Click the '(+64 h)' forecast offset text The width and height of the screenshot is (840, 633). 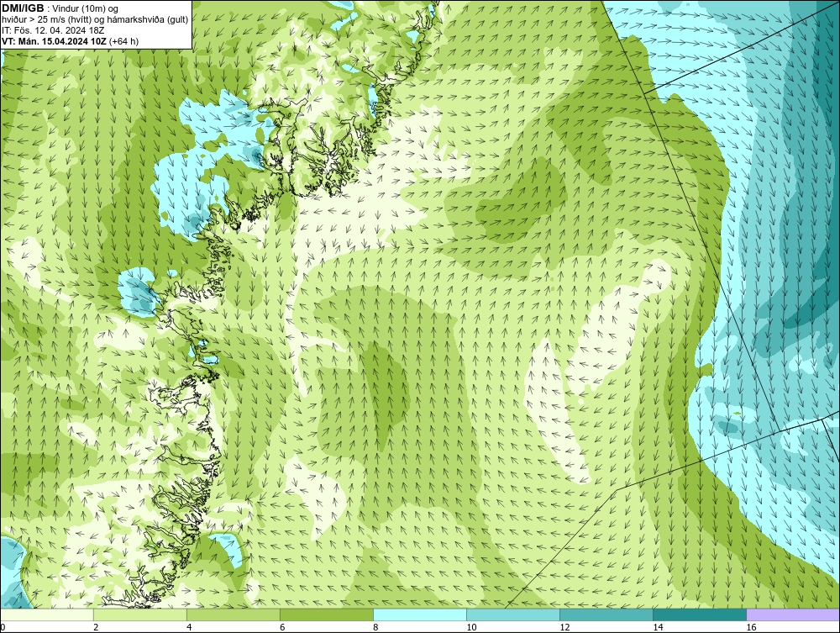point(123,41)
